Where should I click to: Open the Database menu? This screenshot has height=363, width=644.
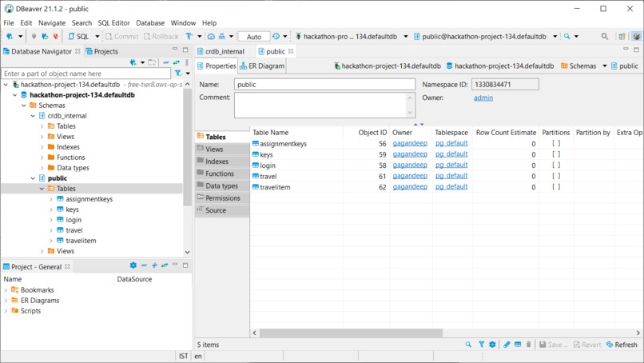pos(150,23)
